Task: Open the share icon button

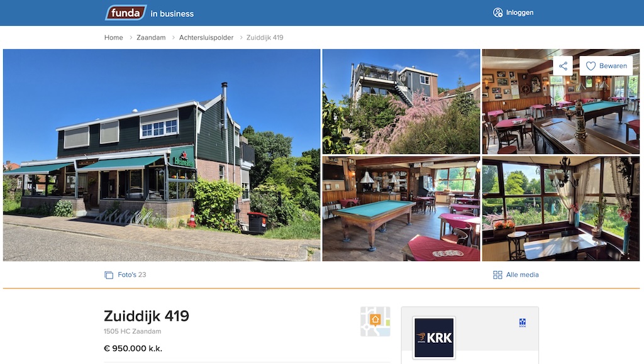Action: (x=563, y=65)
